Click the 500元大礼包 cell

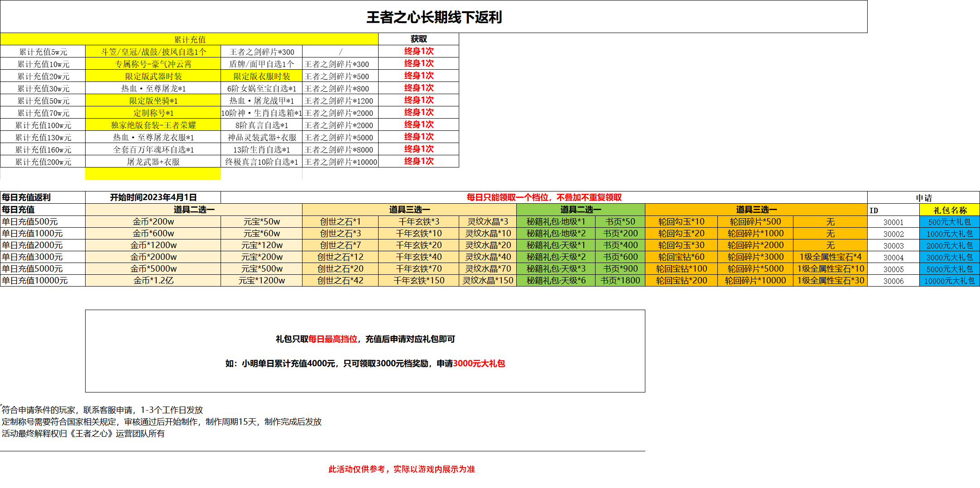(x=950, y=222)
